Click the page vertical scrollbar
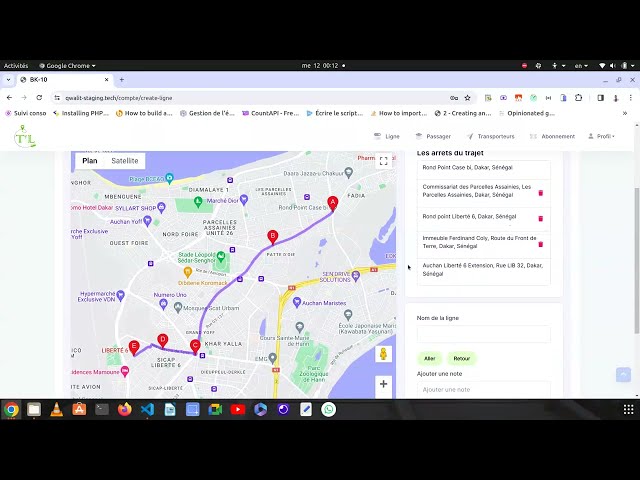This screenshot has height=480, width=640. click(637, 261)
